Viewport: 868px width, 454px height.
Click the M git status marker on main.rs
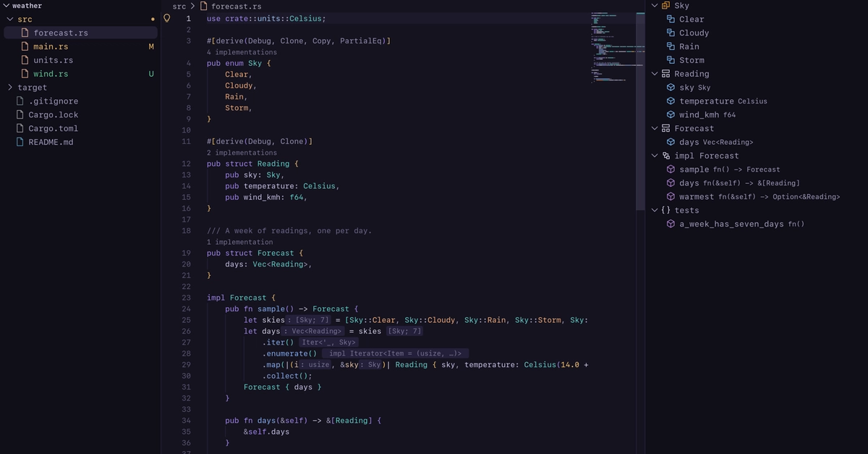[151, 46]
